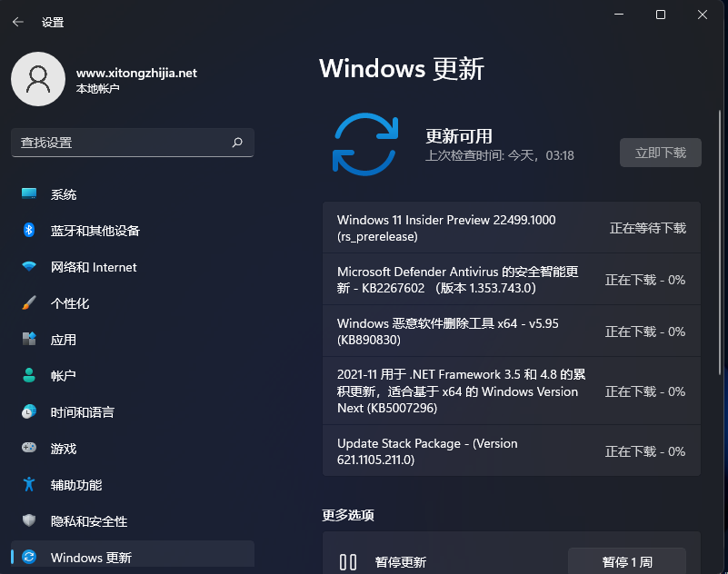Click 正在下载 - 0% status for KB5007296
Image resolution: width=728 pixels, height=574 pixels.
(x=645, y=391)
